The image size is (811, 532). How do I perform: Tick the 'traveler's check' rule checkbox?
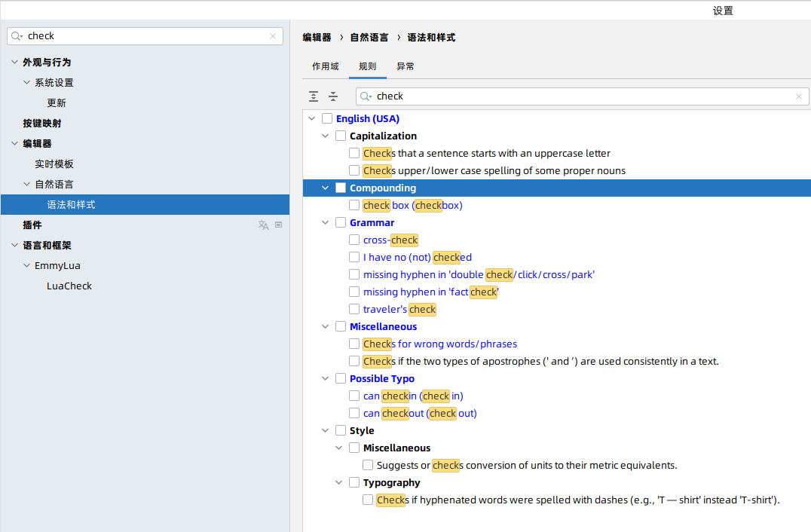point(354,310)
